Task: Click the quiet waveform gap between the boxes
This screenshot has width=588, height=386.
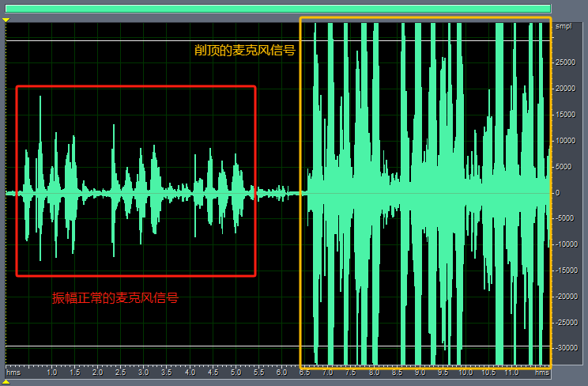Action: [x=277, y=193]
